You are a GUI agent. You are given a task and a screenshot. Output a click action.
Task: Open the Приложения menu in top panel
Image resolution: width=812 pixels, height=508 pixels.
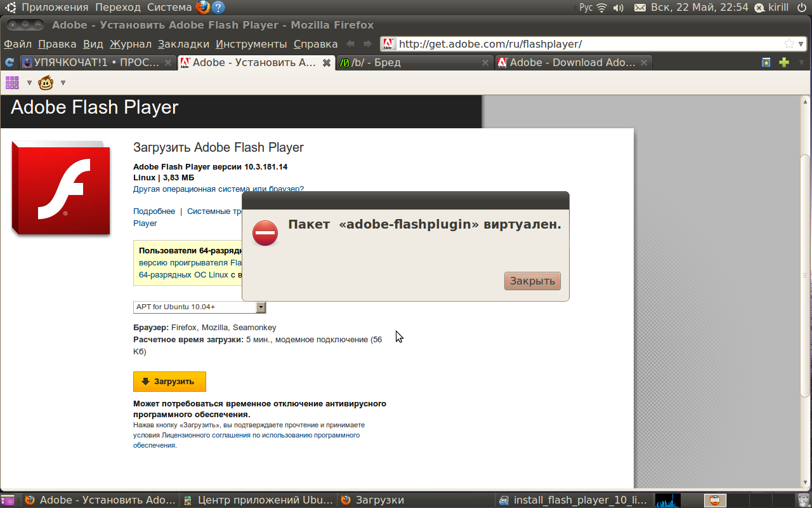[x=55, y=7]
